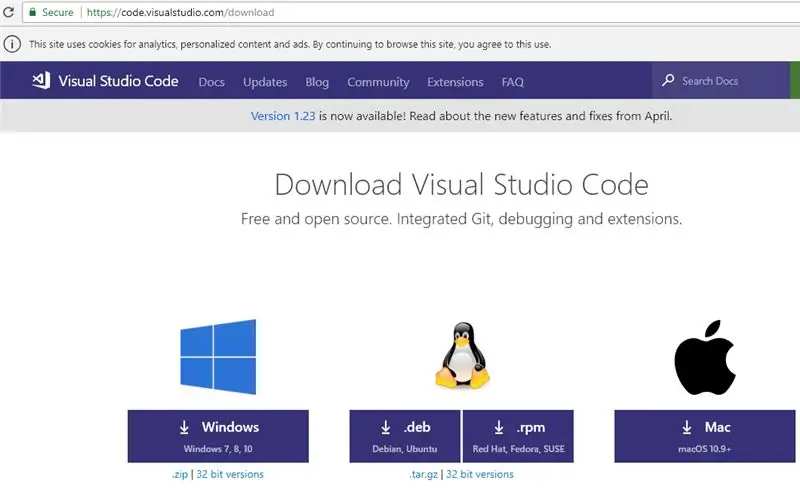Image resolution: width=800 pixels, height=492 pixels.
Task: Open the Updates menu item
Action: pyautogui.click(x=265, y=82)
